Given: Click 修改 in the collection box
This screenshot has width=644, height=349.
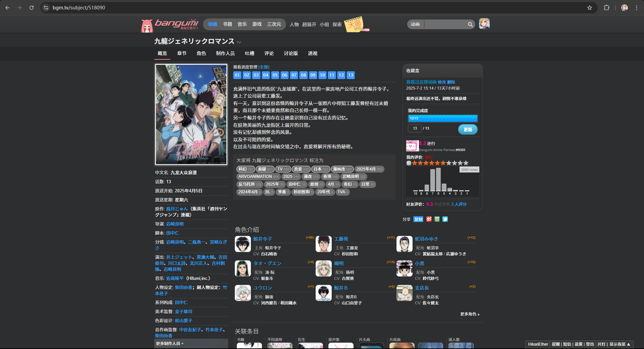Looking at the screenshot, I should pos(442,82).
